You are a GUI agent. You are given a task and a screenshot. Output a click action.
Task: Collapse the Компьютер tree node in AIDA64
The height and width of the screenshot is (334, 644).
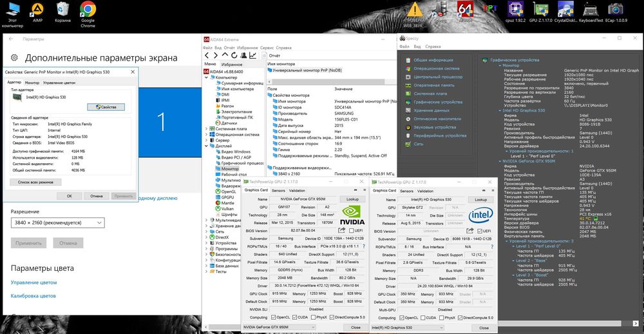click(207, 77)
